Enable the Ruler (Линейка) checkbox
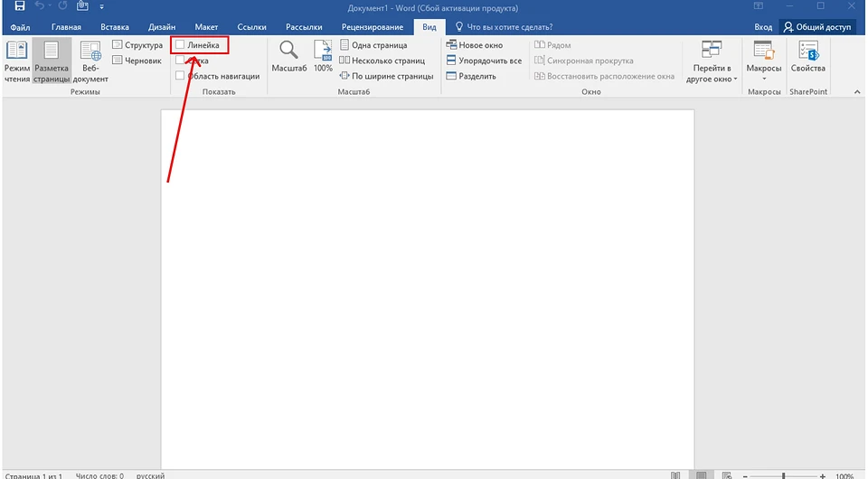 [181, 44]
